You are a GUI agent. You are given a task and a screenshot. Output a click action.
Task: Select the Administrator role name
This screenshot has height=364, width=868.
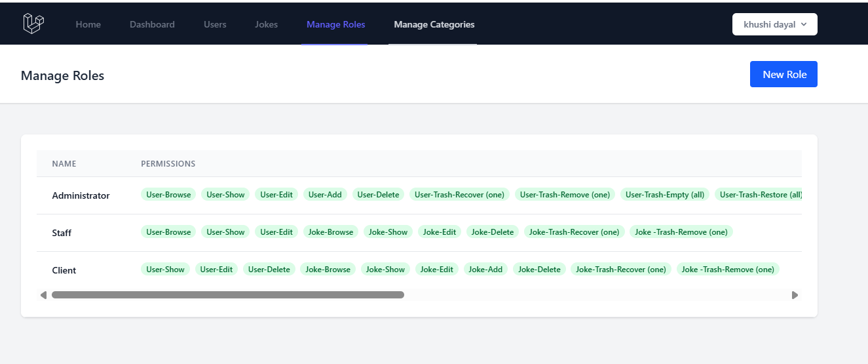click(x=81, y=195)
